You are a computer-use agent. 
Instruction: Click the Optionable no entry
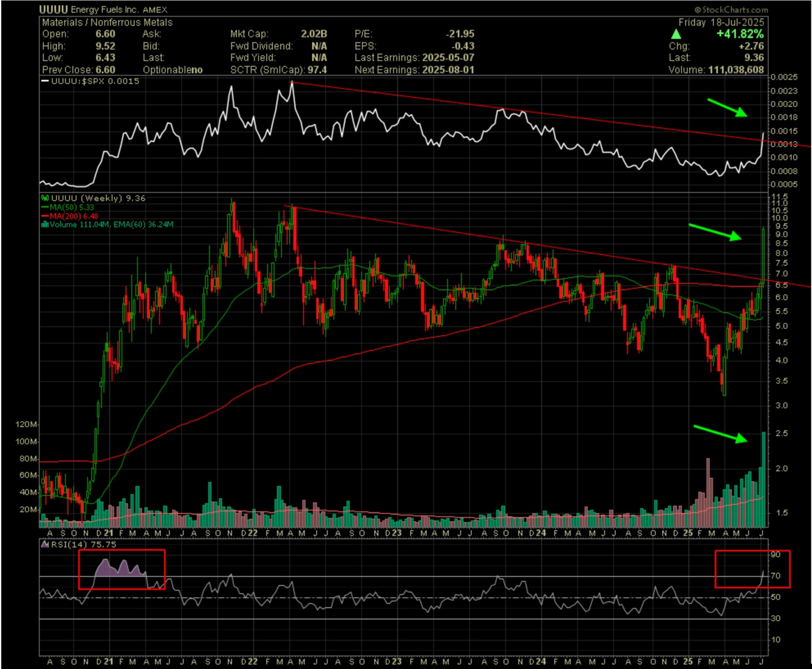coord(173,70)
